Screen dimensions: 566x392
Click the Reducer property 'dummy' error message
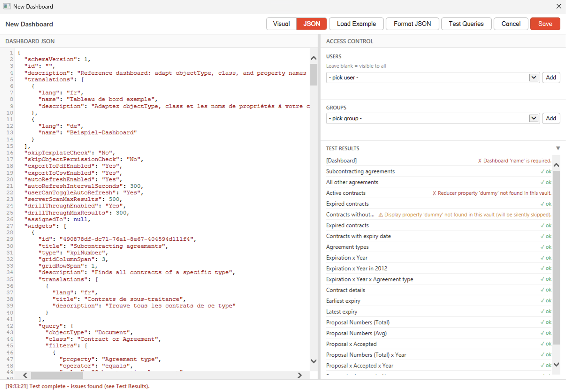(x=492, y=193)
